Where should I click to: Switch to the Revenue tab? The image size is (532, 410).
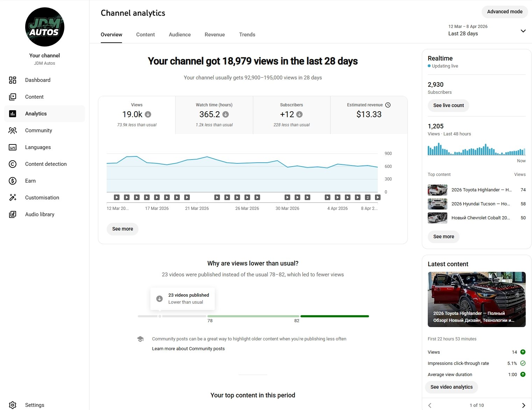pyautogui.click(x=215, y=35)
